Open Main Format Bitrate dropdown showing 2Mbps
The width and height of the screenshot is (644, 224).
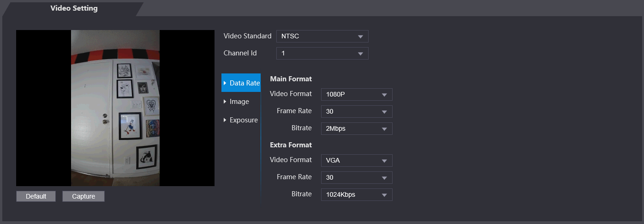[356, 129]
